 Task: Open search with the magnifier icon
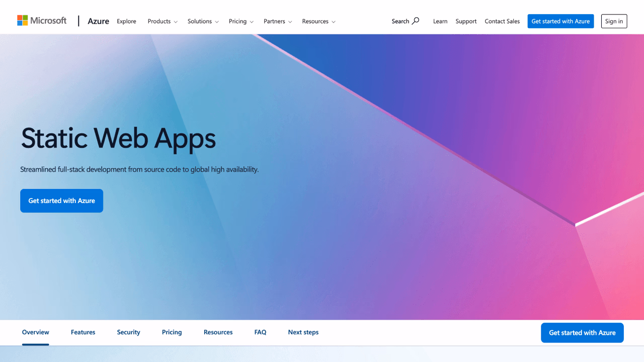point(416,21)
